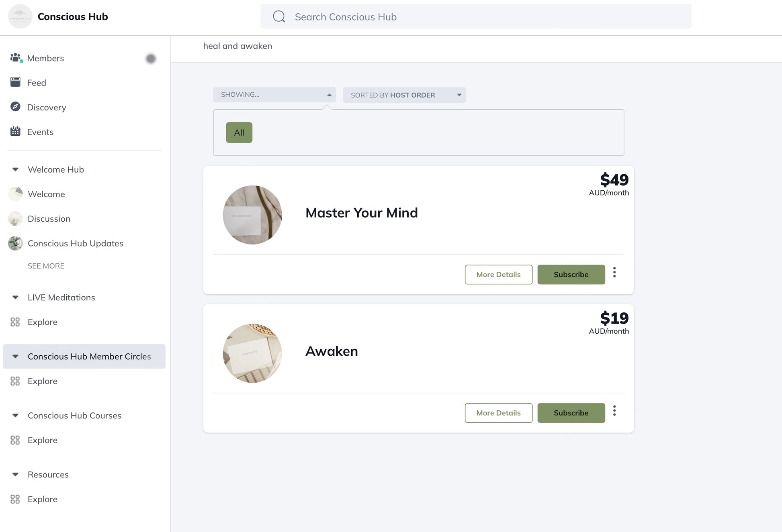
Task: Open the Discovery compass icon
Action: point(16,107)
